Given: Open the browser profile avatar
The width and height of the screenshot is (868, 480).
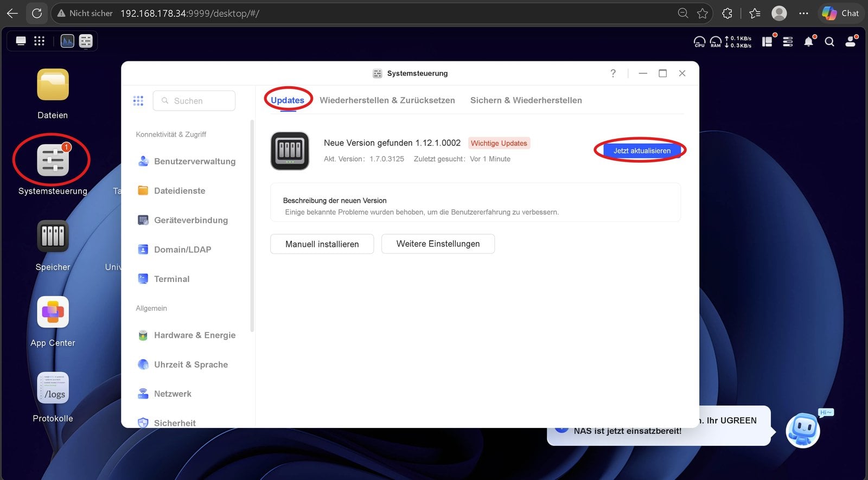Looking at the screenshot, I should [779, 13].
